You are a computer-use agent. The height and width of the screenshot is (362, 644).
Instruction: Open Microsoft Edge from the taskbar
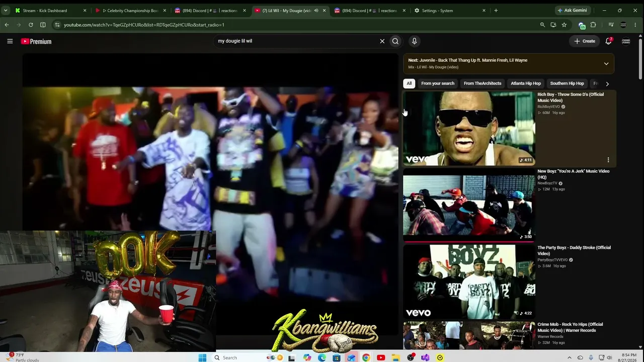coord(322,357)
